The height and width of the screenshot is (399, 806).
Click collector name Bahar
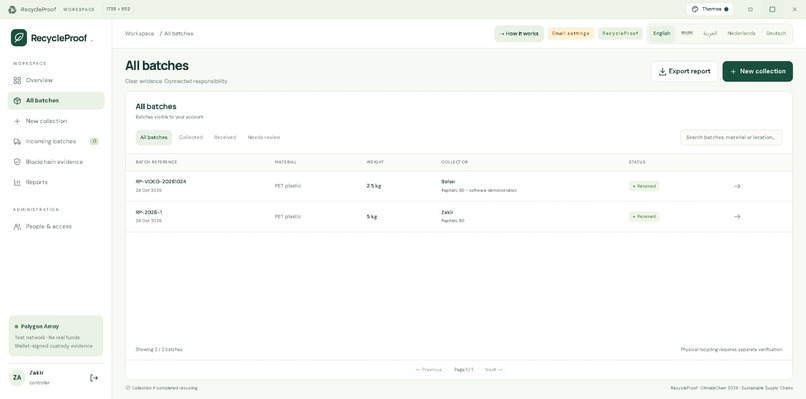pyautogui.click(x=448, y=182)
